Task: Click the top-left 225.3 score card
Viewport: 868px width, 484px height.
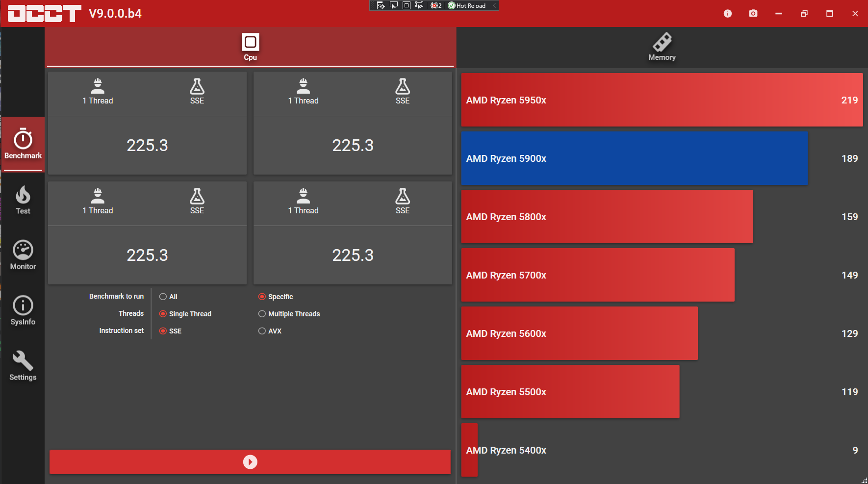Action: 147,145
